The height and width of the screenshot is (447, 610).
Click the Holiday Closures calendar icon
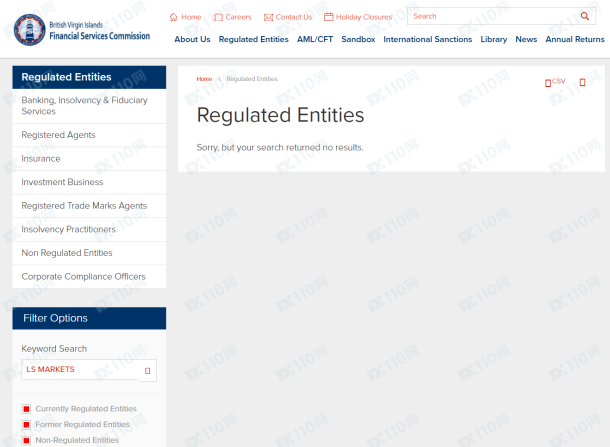329,17
